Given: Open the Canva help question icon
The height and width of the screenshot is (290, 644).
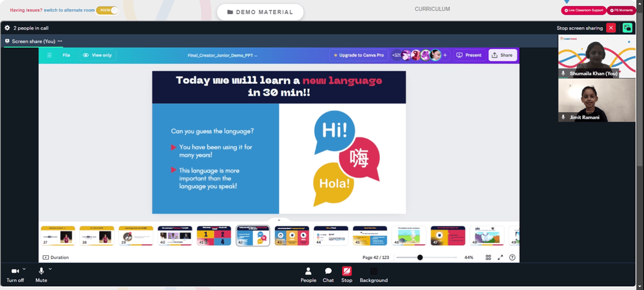Looking at the screenshot, I should (512, 258).
